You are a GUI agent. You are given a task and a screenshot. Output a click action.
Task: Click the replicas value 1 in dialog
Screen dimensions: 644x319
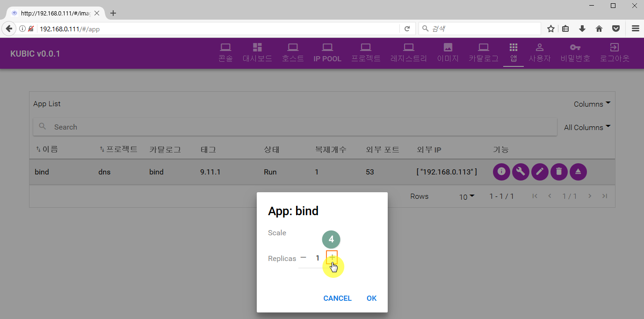pyautogui.click(x=318, y=258)
